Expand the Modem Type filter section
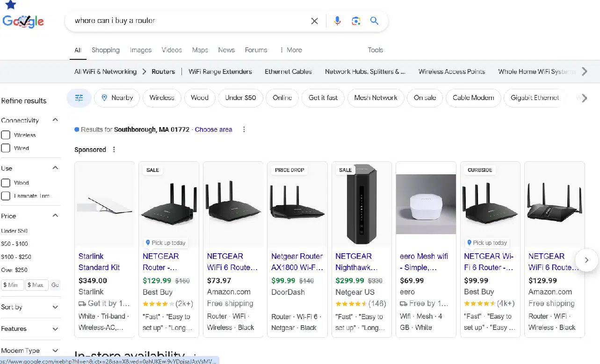 (x=55, y=350)
